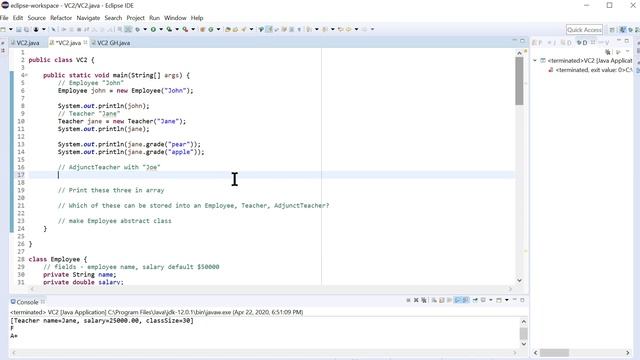
Task: Click Display Selected Console icon
Action: click(483, 300)
